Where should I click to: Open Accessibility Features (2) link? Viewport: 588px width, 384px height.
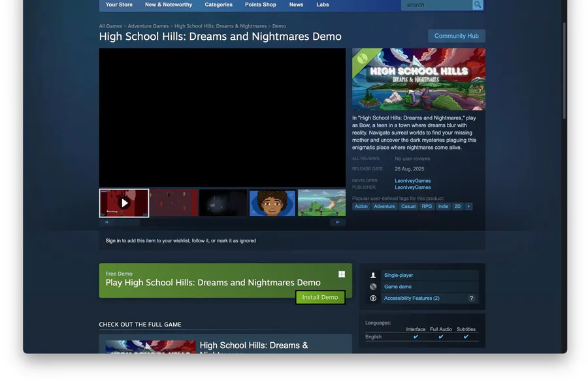click(412, 298)
